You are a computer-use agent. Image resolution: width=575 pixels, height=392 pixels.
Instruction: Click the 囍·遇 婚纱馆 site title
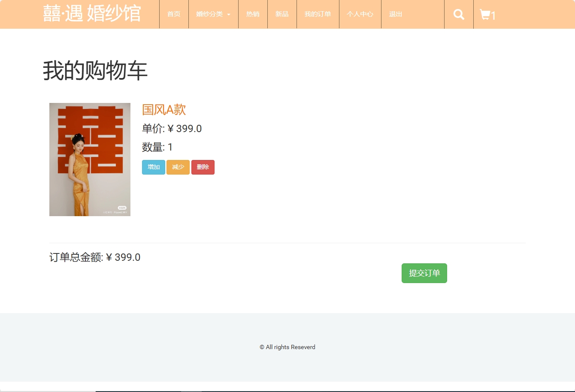(92, 13)
